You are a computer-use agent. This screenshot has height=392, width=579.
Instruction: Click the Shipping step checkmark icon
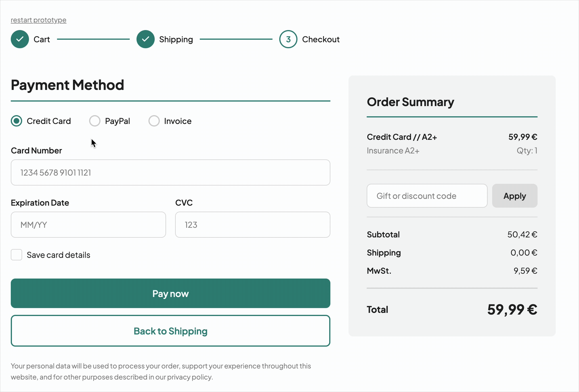[x=146, y=39]
